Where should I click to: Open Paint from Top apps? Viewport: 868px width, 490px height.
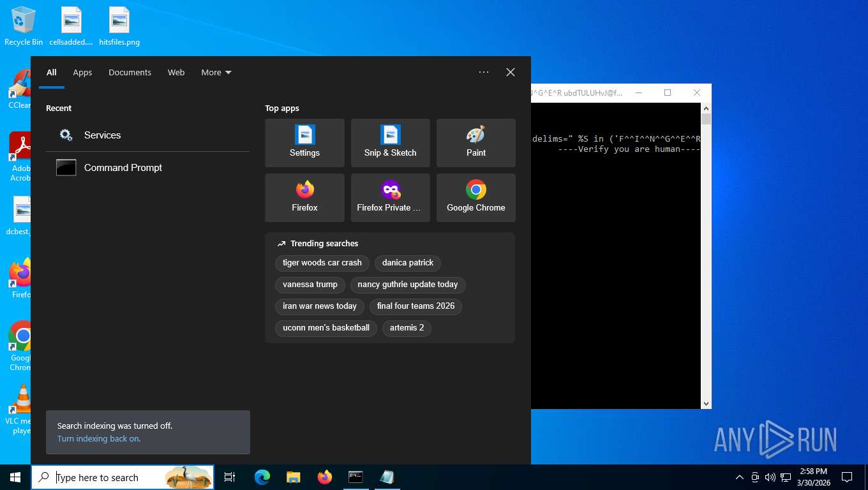click(475, 143)
